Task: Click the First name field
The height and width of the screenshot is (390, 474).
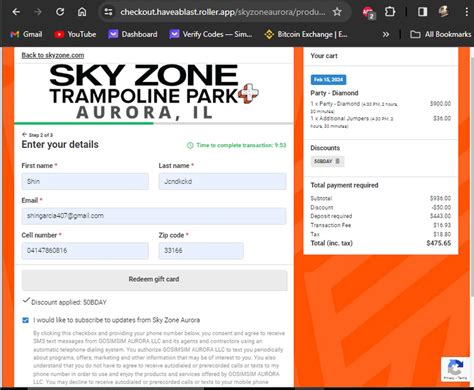Action: (x=85, y=181)
